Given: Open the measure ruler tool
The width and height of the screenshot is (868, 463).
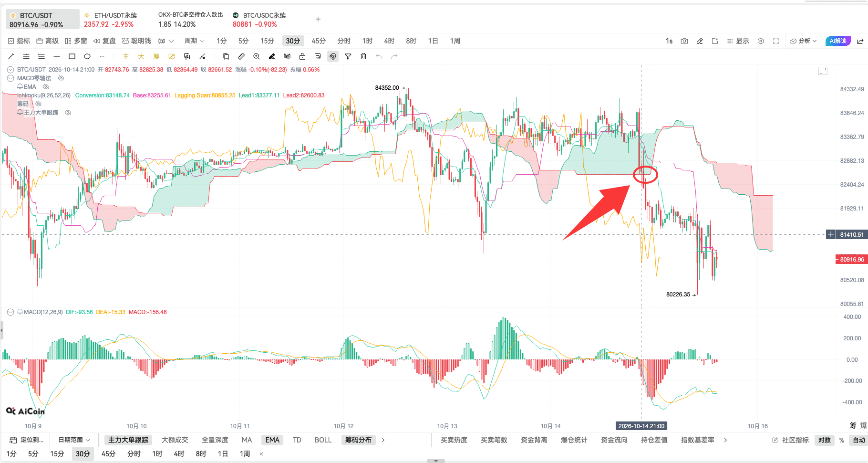Looking at the screenshot, I should tap(241, 56).
